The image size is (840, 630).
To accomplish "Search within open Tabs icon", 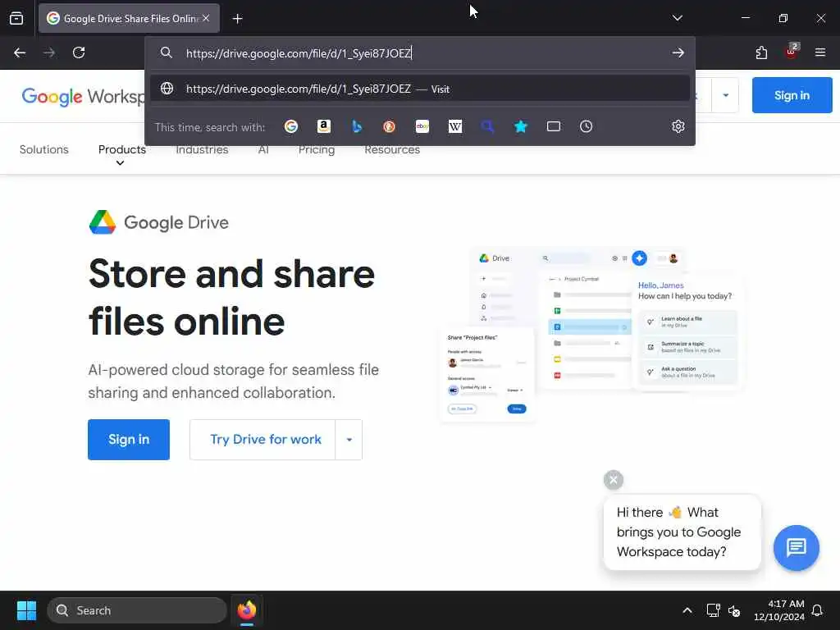I will point(554,126).
